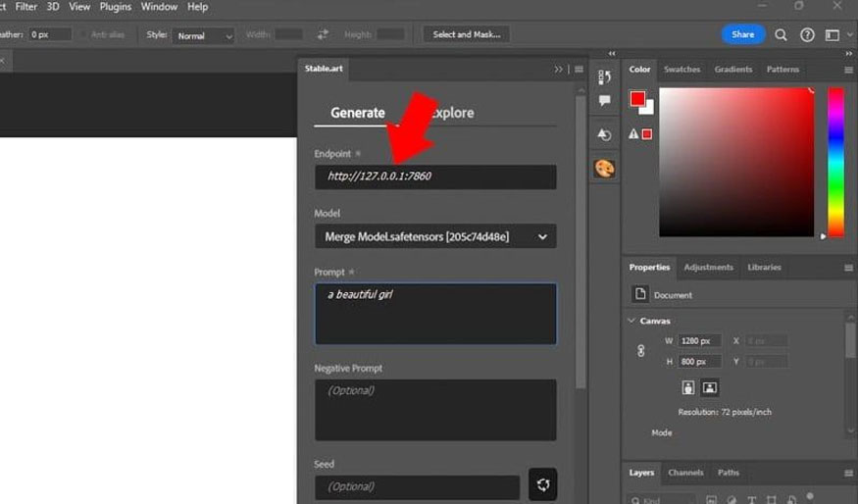Switch to the Adjustments tab
Image resolution: width=858 pixels, height=504 pixels.
pyautogui.click(x=709, y=268)
